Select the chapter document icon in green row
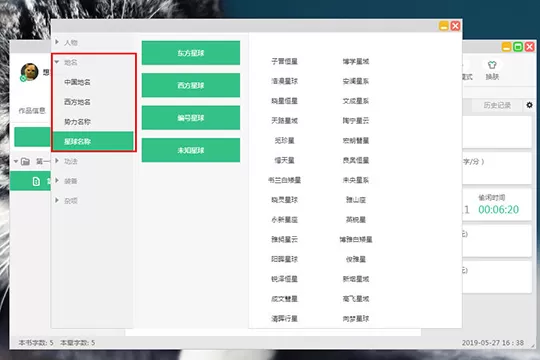540x360 pixels. (x=36, y=181)
